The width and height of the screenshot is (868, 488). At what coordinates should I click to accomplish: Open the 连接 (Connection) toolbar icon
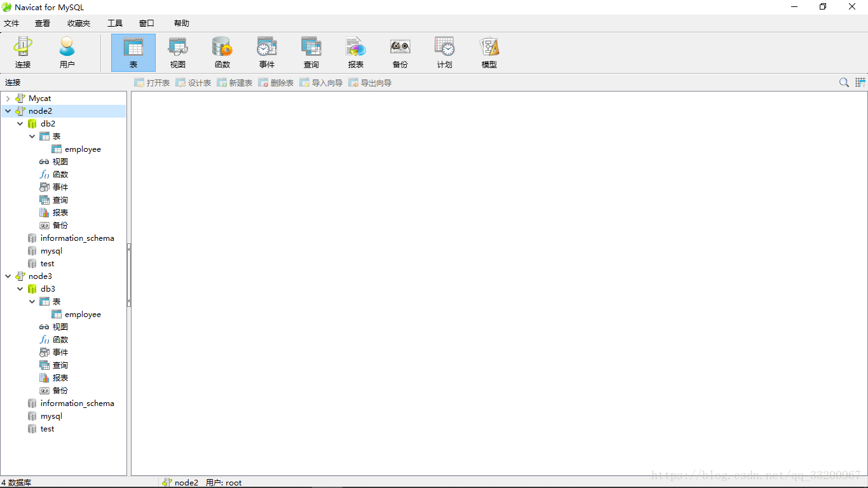[x=23, y=52]
